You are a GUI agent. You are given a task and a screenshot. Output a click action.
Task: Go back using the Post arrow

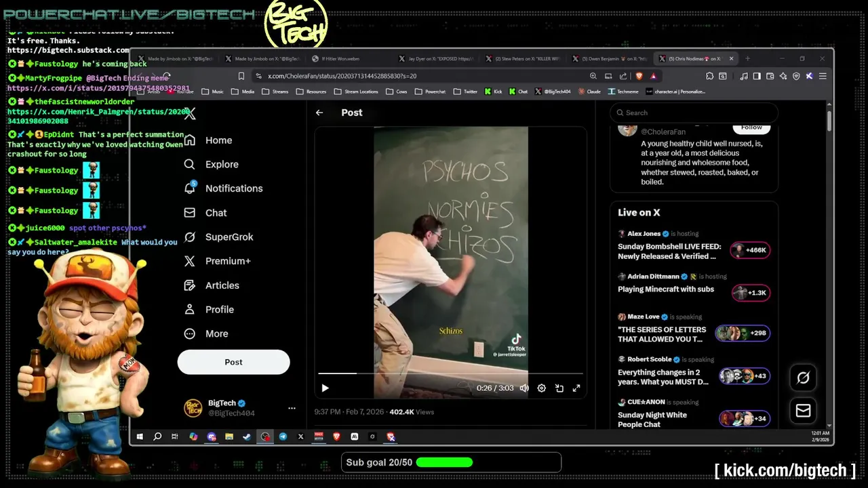click(x=319, y=113)
